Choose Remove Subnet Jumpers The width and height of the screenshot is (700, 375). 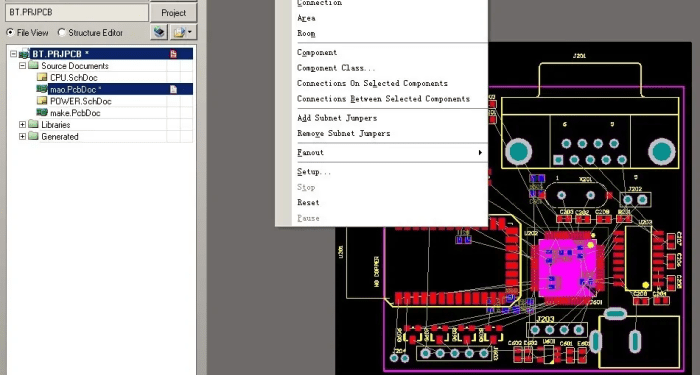pos(344,133)
